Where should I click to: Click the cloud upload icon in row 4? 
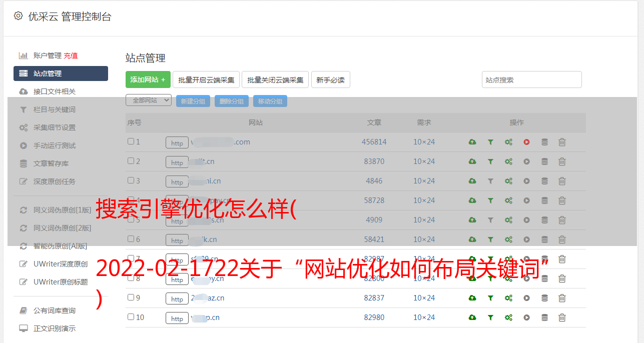472,200
